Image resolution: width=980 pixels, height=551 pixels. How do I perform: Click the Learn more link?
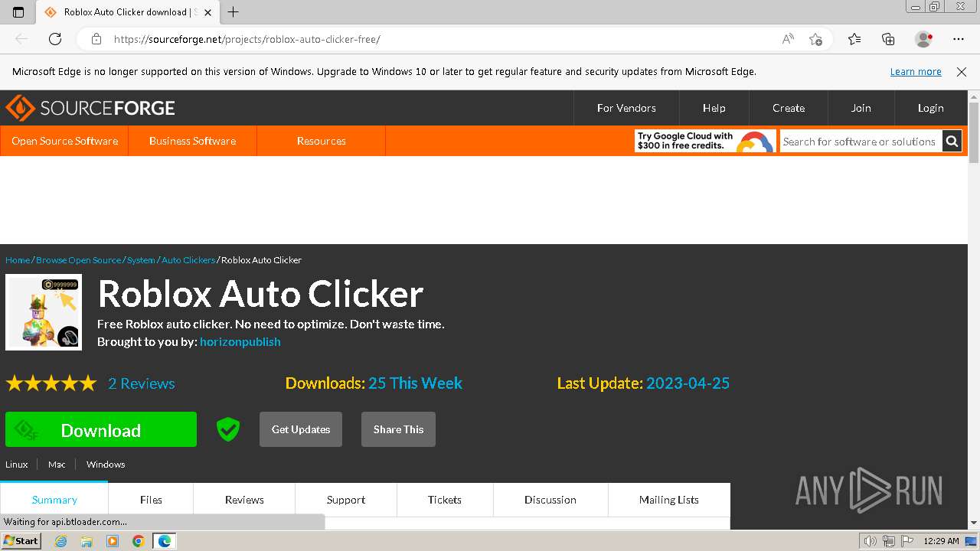tap(916, 72)
